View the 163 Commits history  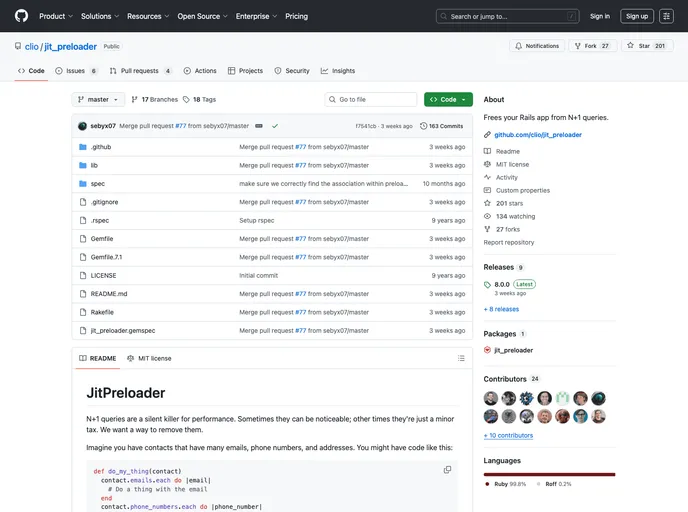pos(441,126)
